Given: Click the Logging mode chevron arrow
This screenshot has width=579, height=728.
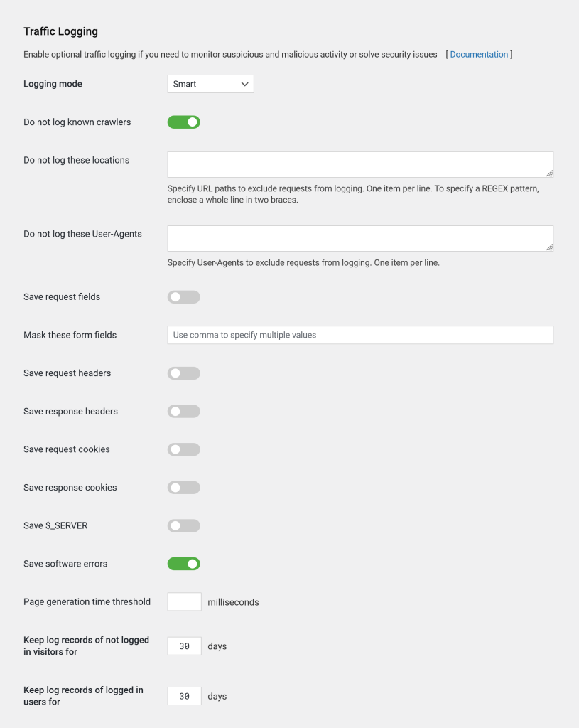Looking at the screenshot, I should pyautogui.click(x=245, y=84).
